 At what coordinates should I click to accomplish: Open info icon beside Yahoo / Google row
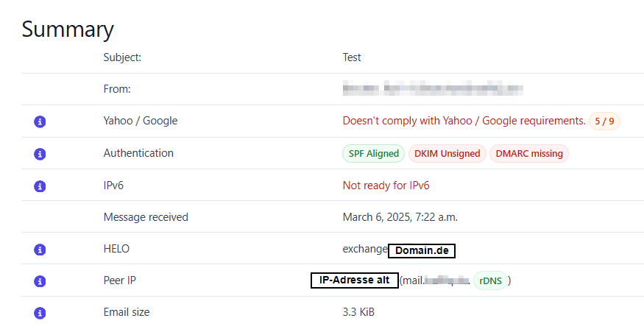(x=40, y=121)
